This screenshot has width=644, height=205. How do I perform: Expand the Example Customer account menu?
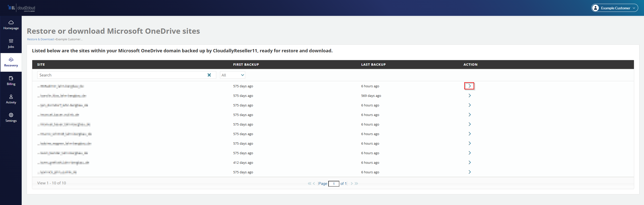(x=614, y=8)
